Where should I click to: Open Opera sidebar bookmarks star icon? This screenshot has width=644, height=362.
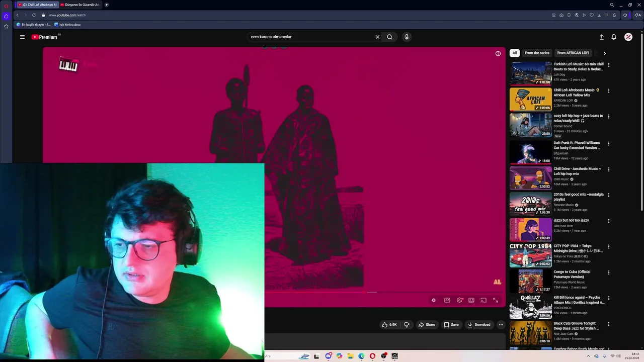click(x=6, y=27)
